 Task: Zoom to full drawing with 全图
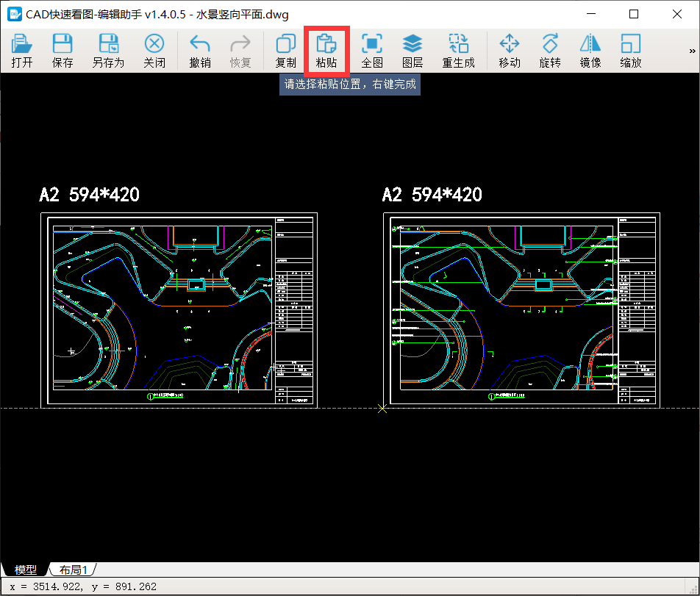pos(372,50)
